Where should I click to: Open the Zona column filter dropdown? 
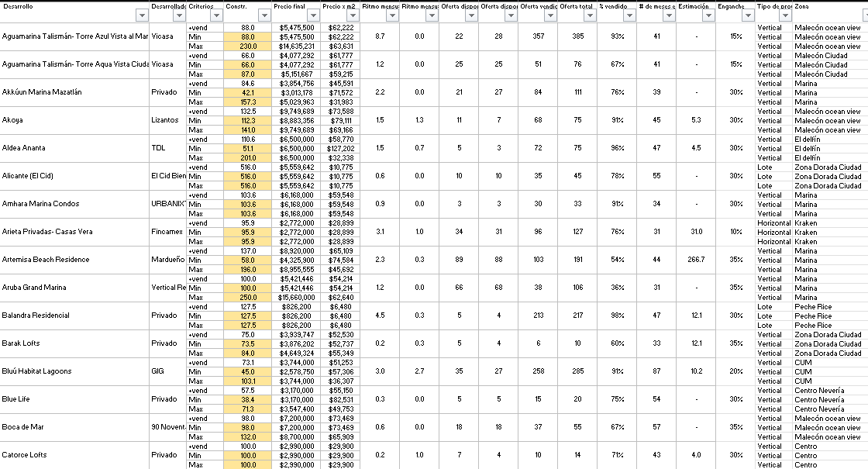coord(860,16)
